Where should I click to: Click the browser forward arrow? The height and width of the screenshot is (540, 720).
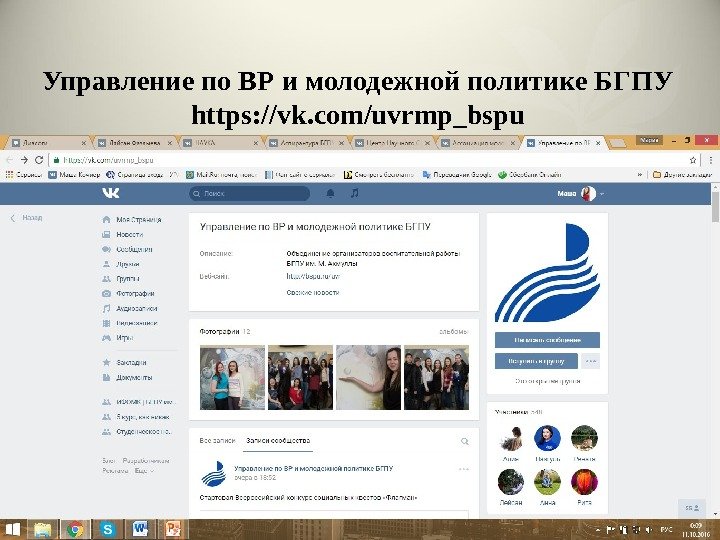[24, 160]
